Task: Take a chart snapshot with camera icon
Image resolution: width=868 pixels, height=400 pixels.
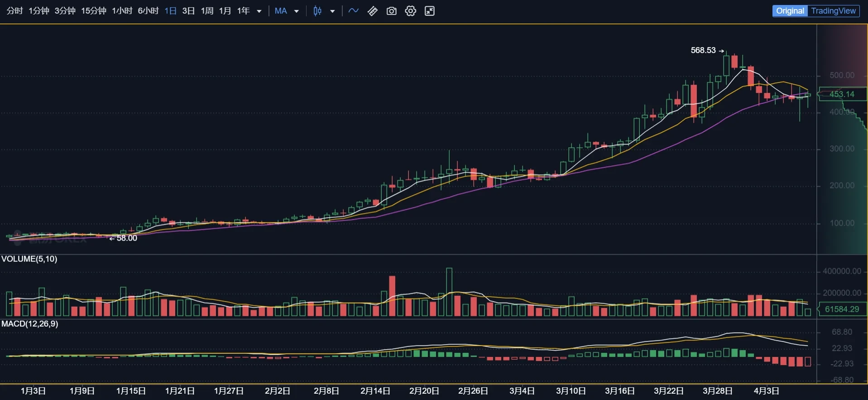Action: click(x=392, y=11)
